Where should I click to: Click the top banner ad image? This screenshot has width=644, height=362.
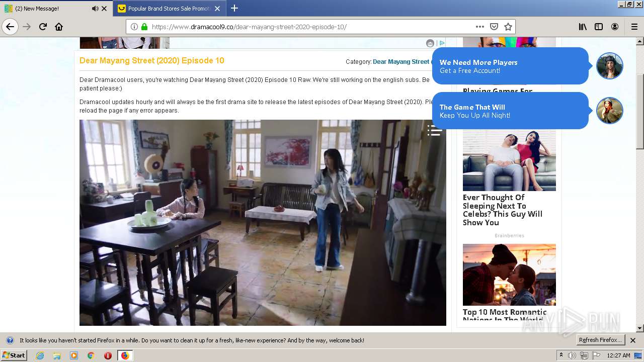pos(125,43)
